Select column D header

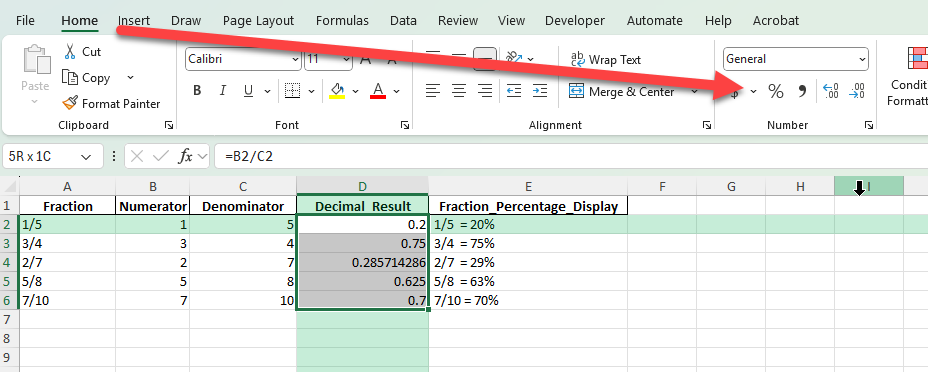tap(362, 186)
